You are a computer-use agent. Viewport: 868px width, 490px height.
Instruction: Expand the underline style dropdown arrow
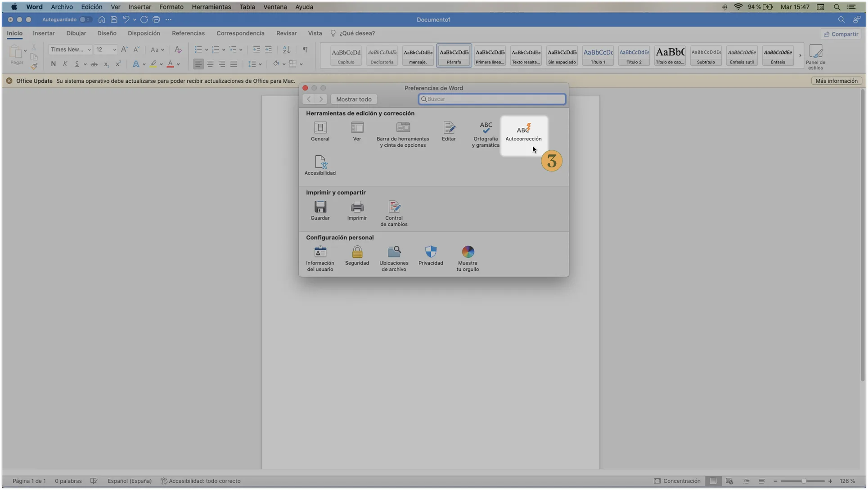tap(85, 64)
